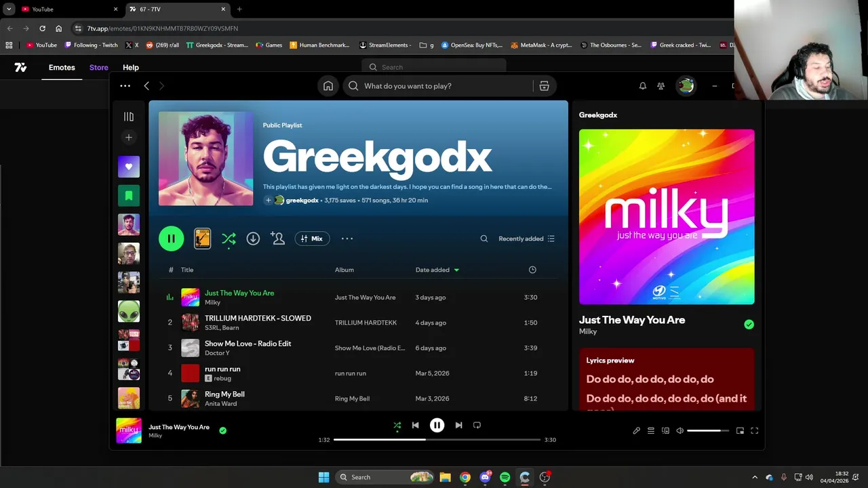The width and height of the screenshot is (868, 488).
Task: Reload the page in Chrome
Action: (x=42, y=28)
